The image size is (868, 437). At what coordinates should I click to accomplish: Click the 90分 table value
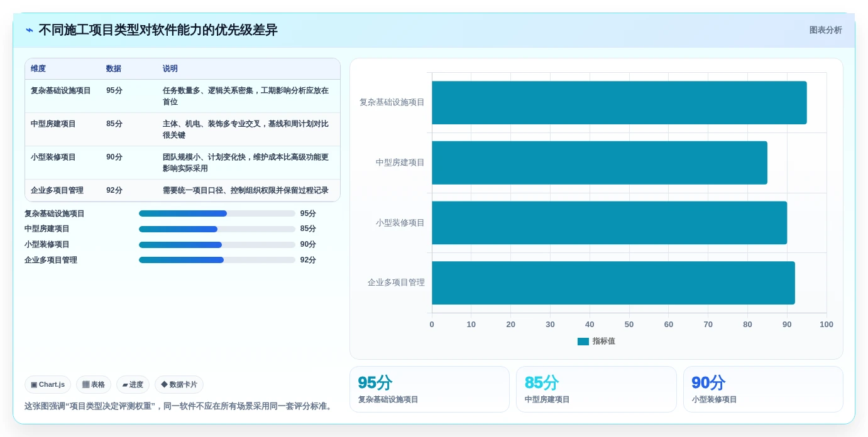pyautogui.click(x=114, y=157)
